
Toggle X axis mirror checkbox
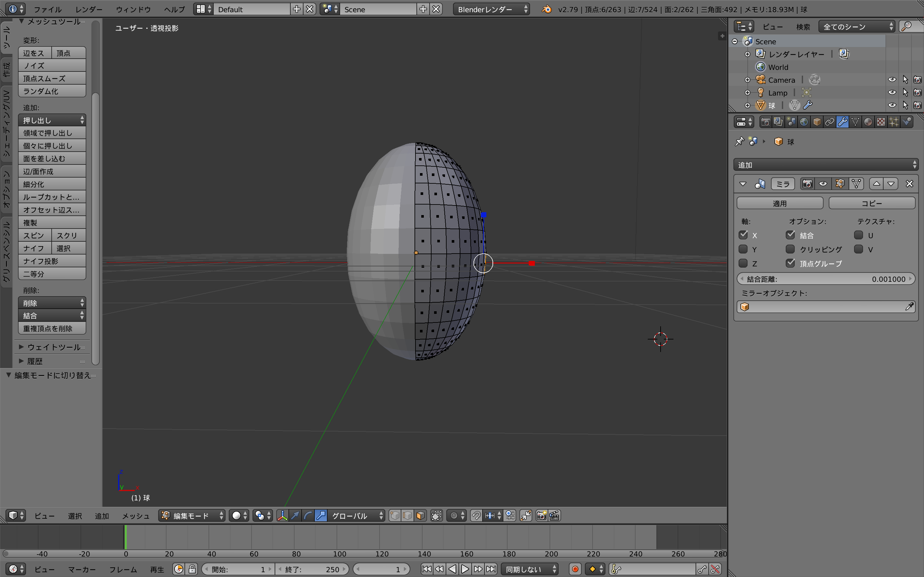[x=744, y=235]
